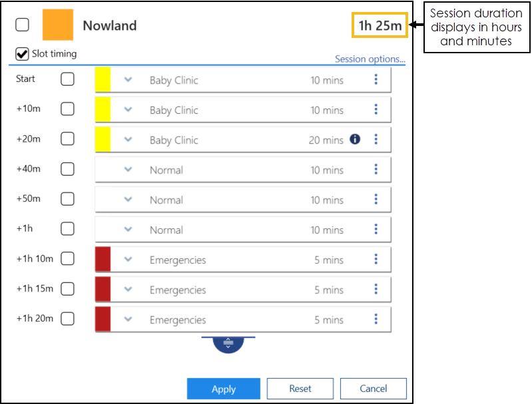This screenshot has height=404, width=532.
Task: Open three-dot menu for +10m slot
Action: [x=376, y=110]
